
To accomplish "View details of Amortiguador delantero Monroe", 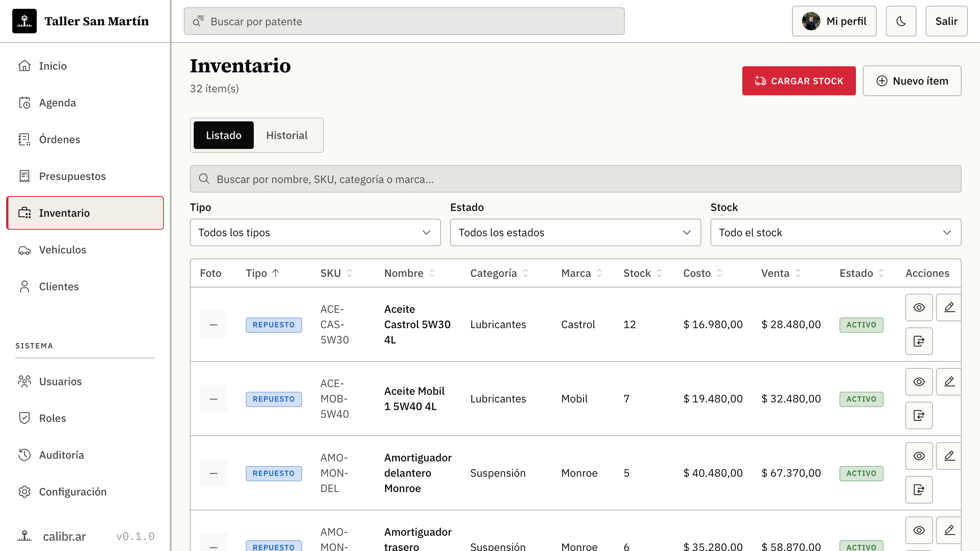I will pyautogui.click(x=919, y=456).
